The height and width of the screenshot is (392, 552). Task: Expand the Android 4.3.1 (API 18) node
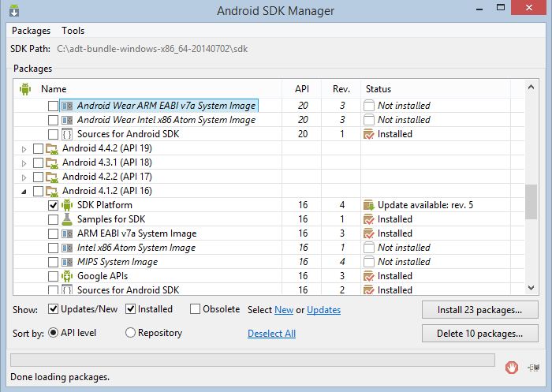[24, 162]
